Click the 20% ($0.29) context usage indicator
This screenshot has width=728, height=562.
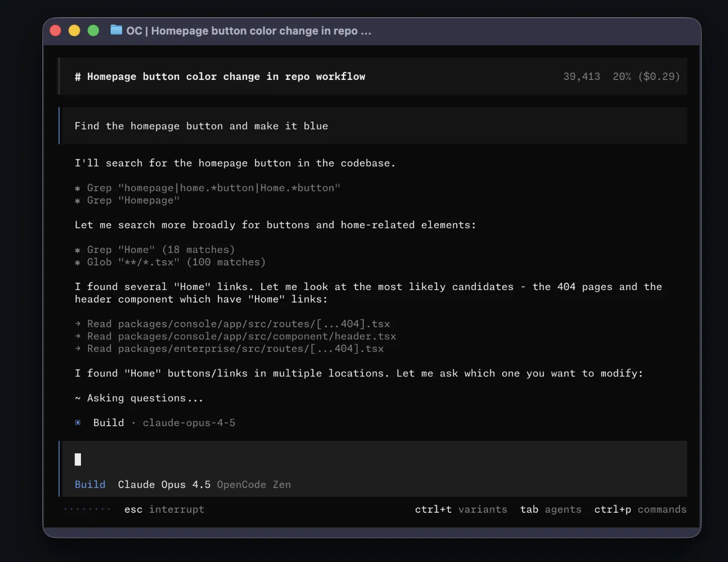click(x=646, y=76)
